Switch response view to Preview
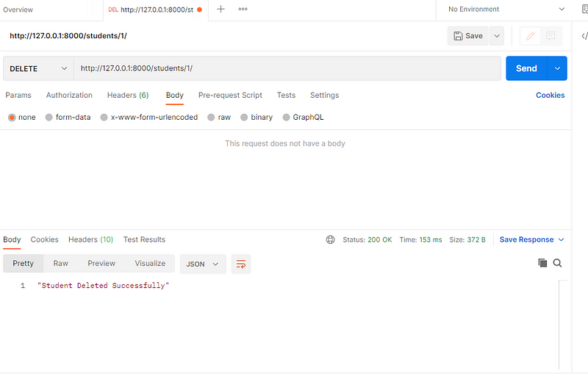 click(101, 264)
